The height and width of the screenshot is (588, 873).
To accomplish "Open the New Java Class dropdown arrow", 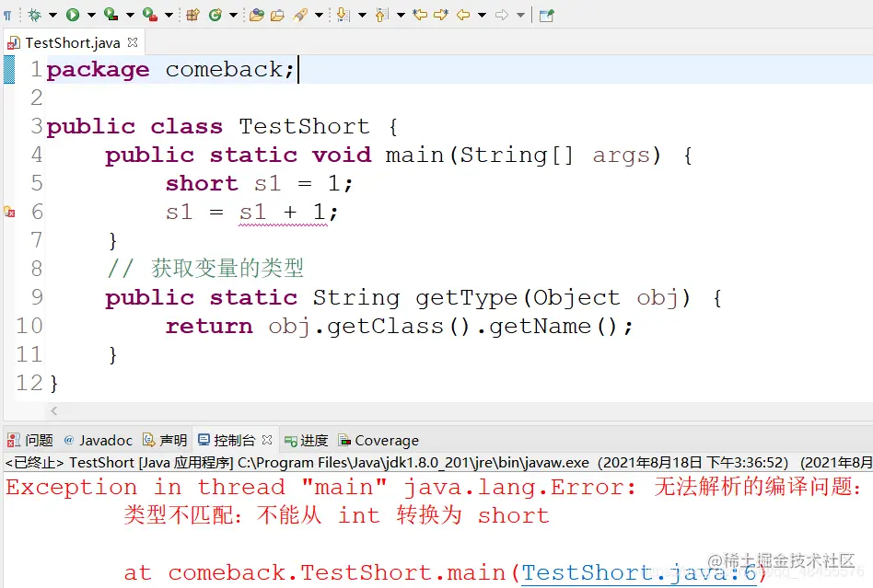I will click(x=233, y=16).
